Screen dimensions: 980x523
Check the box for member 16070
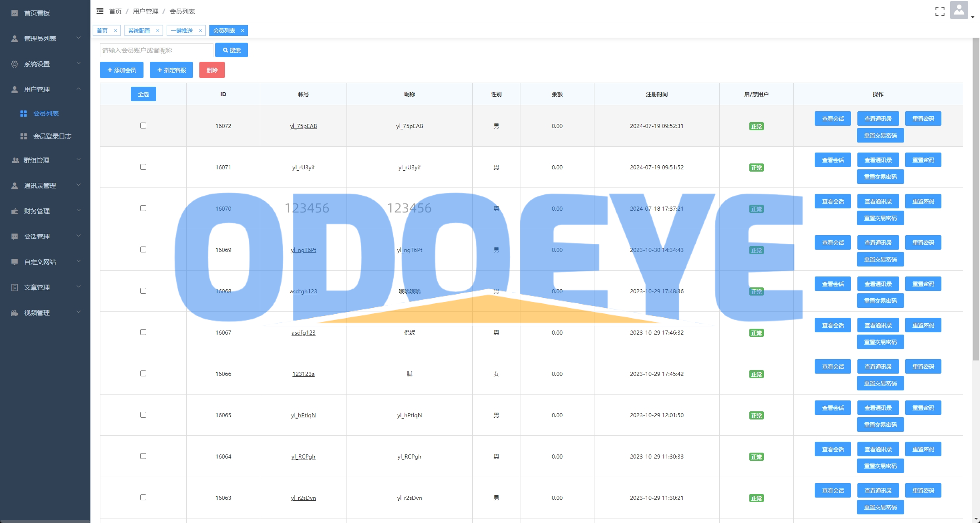[143, 208]
